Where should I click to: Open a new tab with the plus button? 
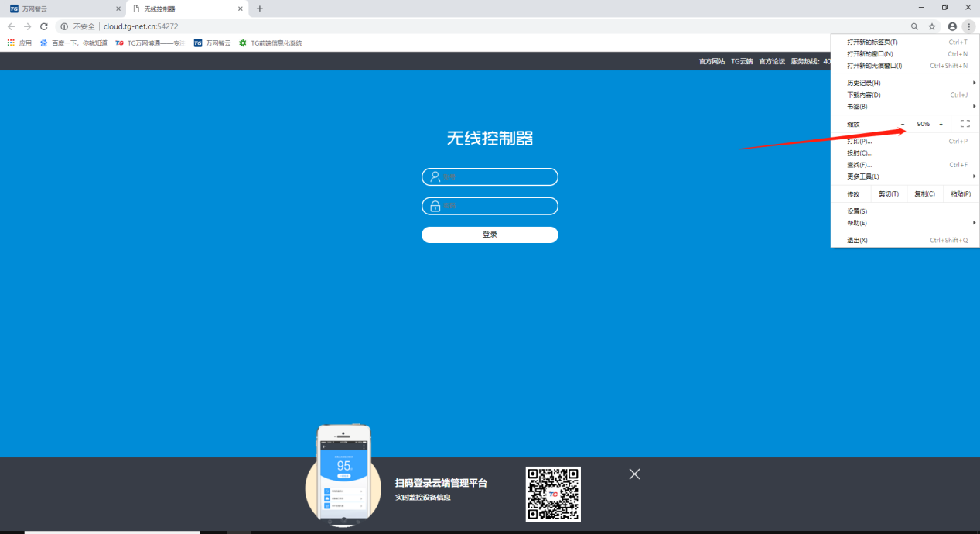click(260, 9)
